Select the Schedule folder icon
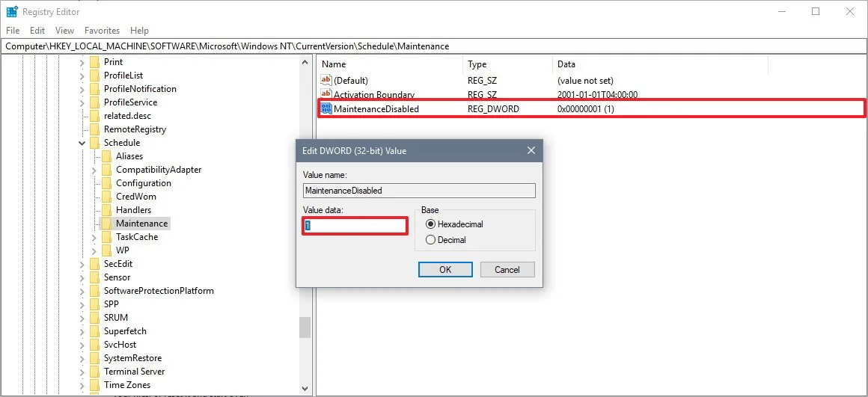The width and height of the screenshot is (868, 397). tap(94, 143)
